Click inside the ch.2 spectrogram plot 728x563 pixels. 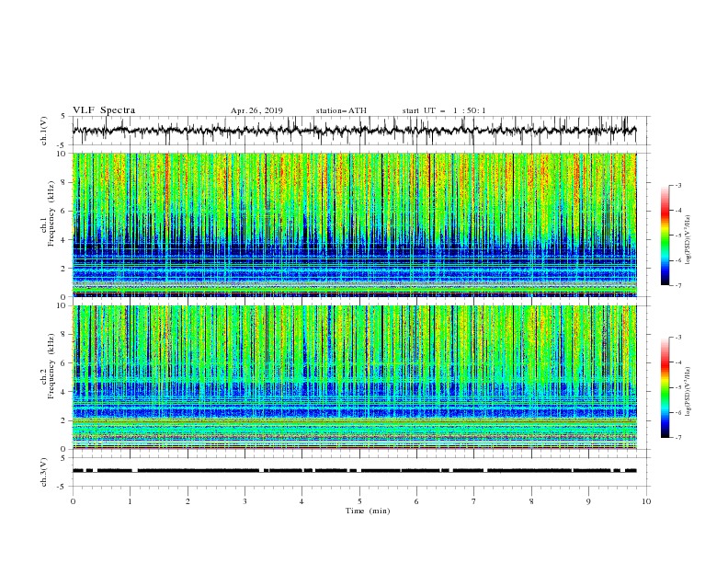tap(355, 377)
